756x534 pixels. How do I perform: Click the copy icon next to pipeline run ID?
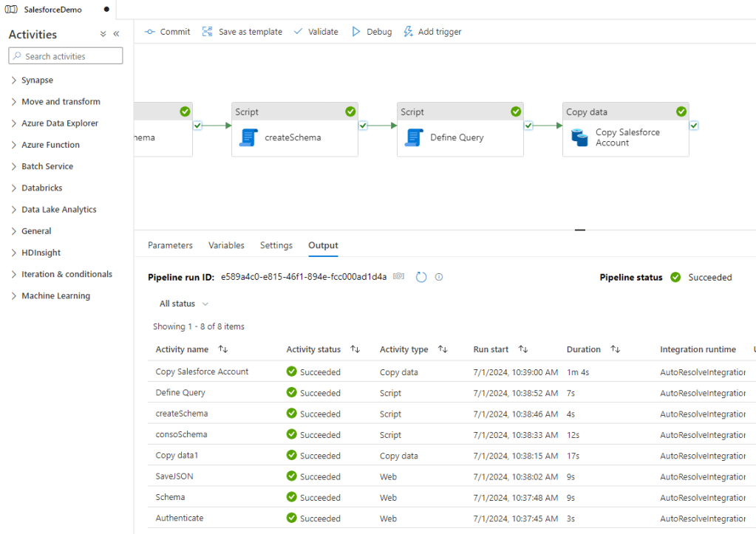click(x=399, y=276)
